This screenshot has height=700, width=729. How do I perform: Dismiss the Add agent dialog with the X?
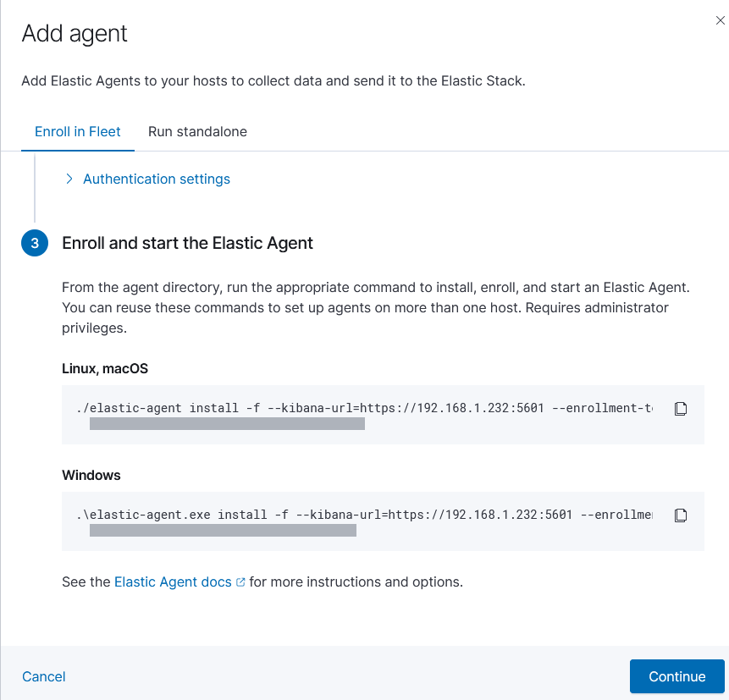[x=719, y=20]
